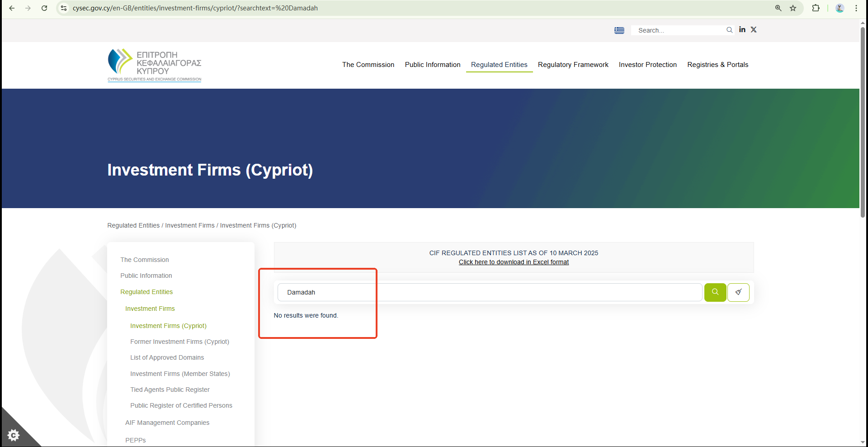Switch site language via the Greek flag
Screen dimensions: 868x447
pos(619,30)
